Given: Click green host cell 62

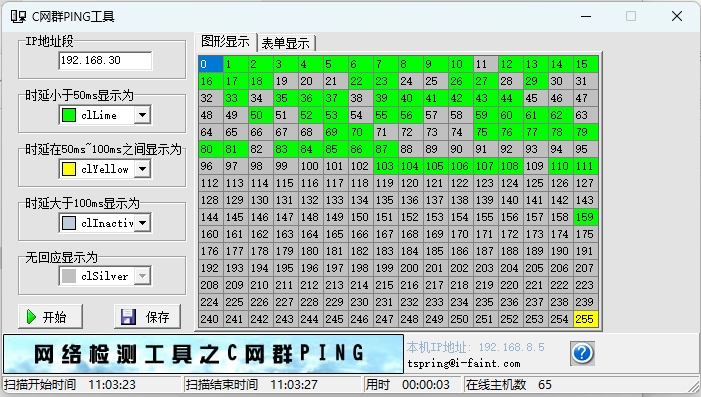Looking at the screenshot, I should tap(561, 115).
